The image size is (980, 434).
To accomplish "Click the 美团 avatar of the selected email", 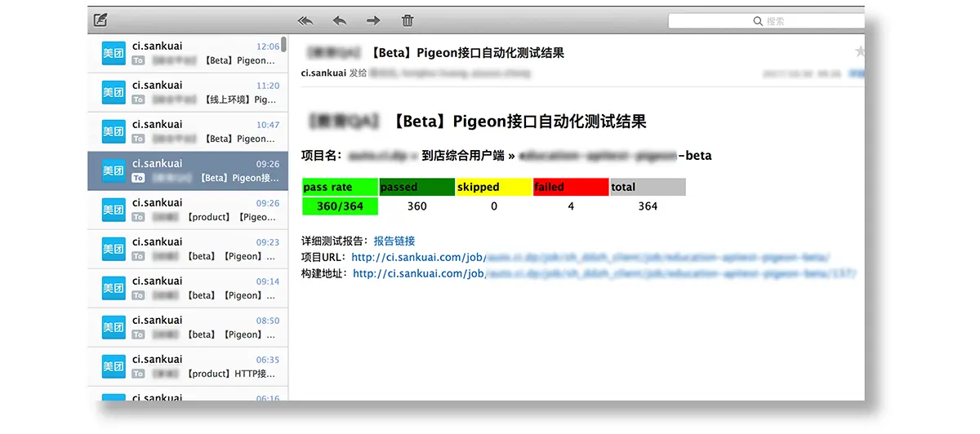I will pyautogui.click(x=114, y=170).
